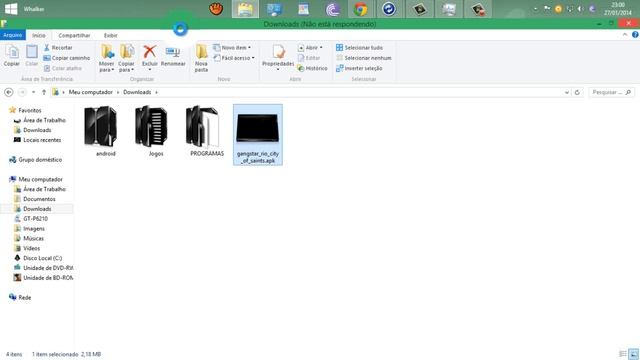Expand the address bar history dropdown
This screenshot has width=640, height=360.
(567, 92)
